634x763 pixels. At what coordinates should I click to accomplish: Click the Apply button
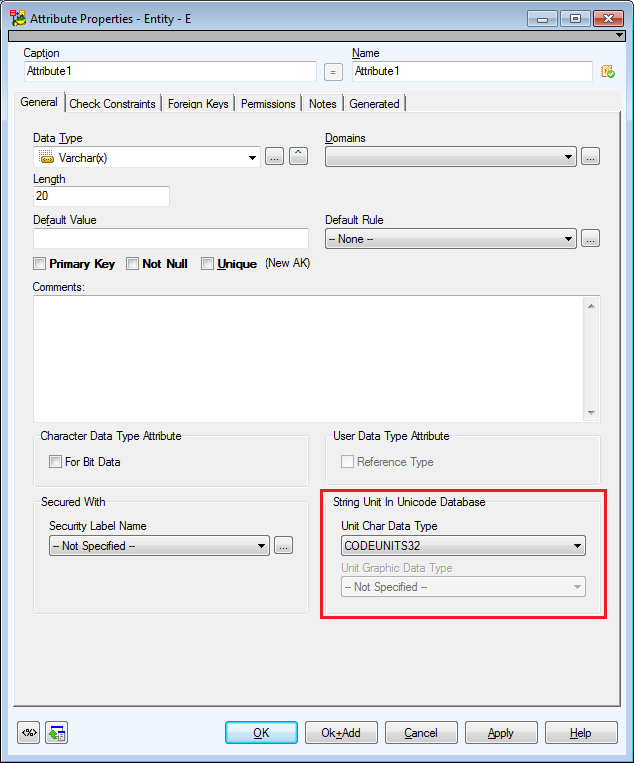[501, 732]
